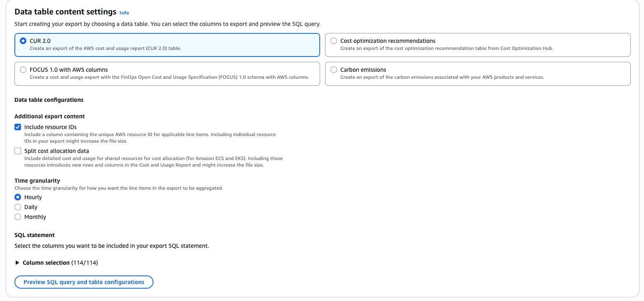Select FOCUS 1.0 with AWS columns
The image size is (644, 301).
click(23, 70)
